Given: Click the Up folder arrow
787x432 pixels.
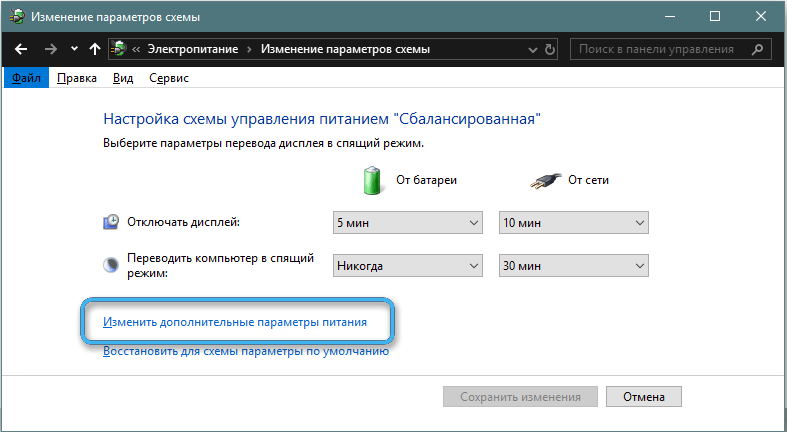Looking at the screenshot, I should click(x=94, y=48).
